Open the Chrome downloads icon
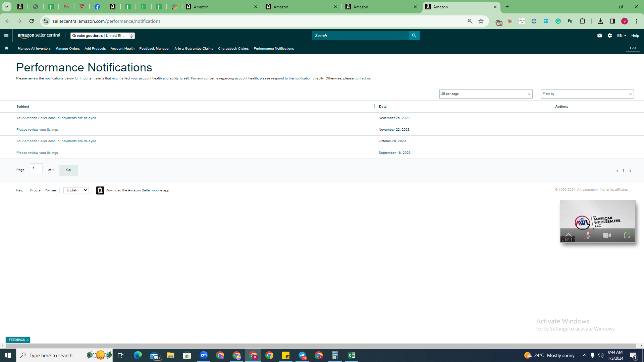 pos(600,21)
